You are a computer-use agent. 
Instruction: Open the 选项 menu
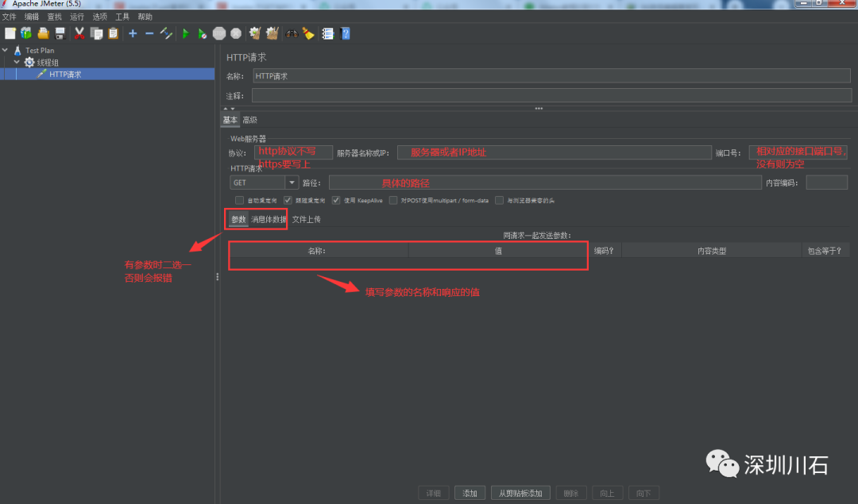(99, 17)
